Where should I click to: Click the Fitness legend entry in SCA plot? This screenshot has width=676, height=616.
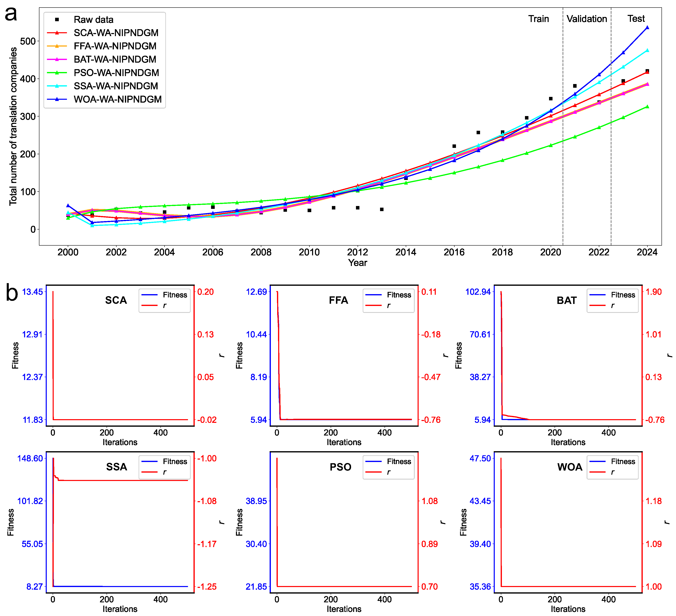175,295
